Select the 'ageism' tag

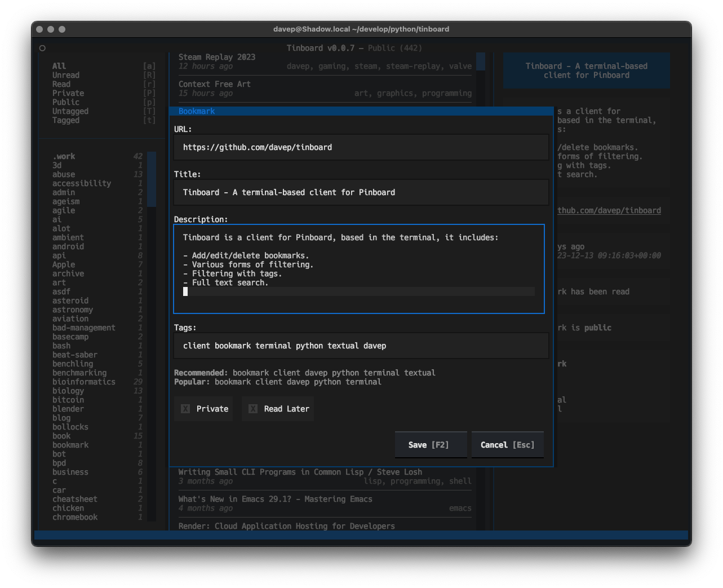(97, 201)
